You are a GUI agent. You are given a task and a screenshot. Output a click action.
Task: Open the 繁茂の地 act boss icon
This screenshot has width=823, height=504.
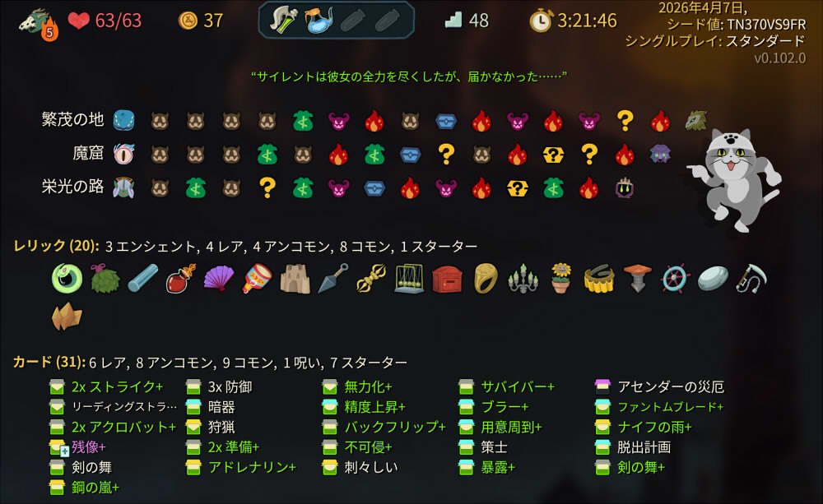pyautogui.click(x=696, y=121)
